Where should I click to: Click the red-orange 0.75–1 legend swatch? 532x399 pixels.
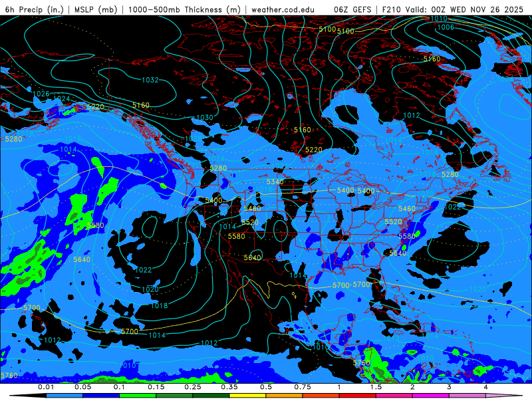click(321, 396)
